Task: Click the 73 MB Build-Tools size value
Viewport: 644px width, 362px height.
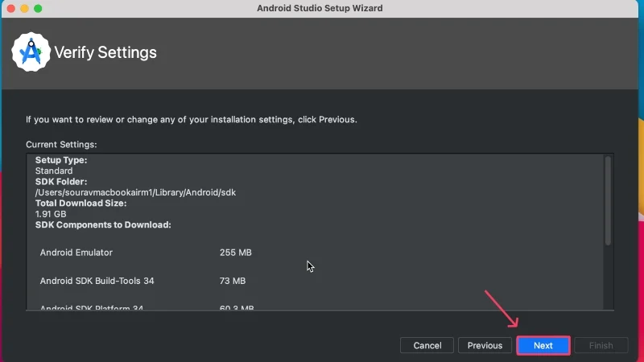Action: pyautogui.click(x=233, y=281)
